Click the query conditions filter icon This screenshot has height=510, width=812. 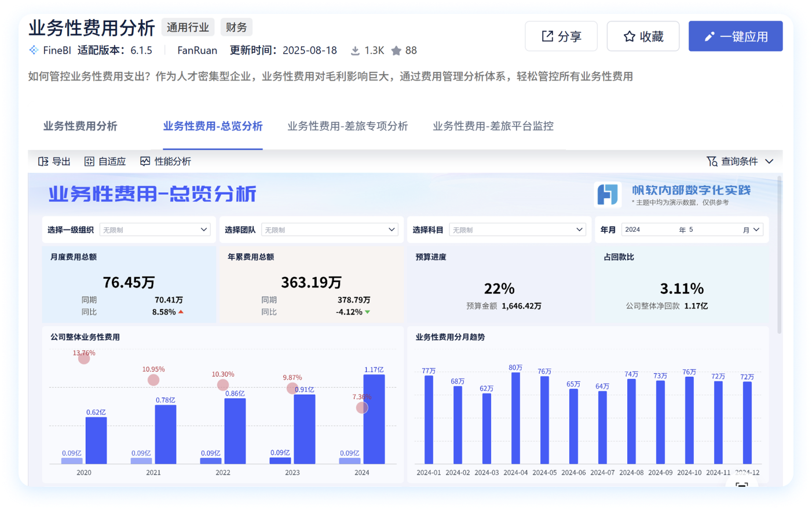coord(712,162)
